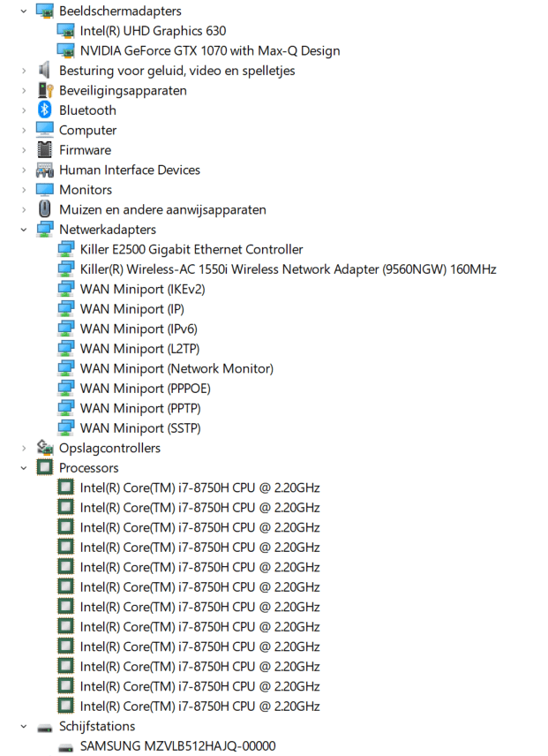The height and width of the screenshot is (756, 548).
Task: Select WAN Miniport (Network Monitor) entry
Action: coord(176,368)
